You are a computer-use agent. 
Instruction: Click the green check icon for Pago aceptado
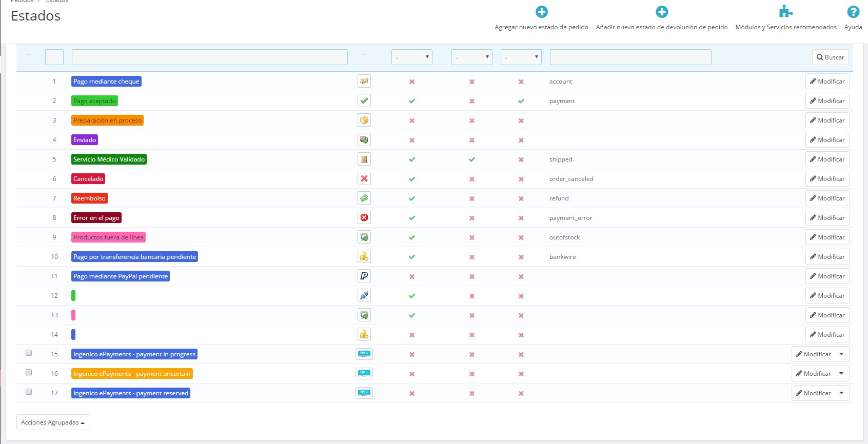(x=364, y=100)
